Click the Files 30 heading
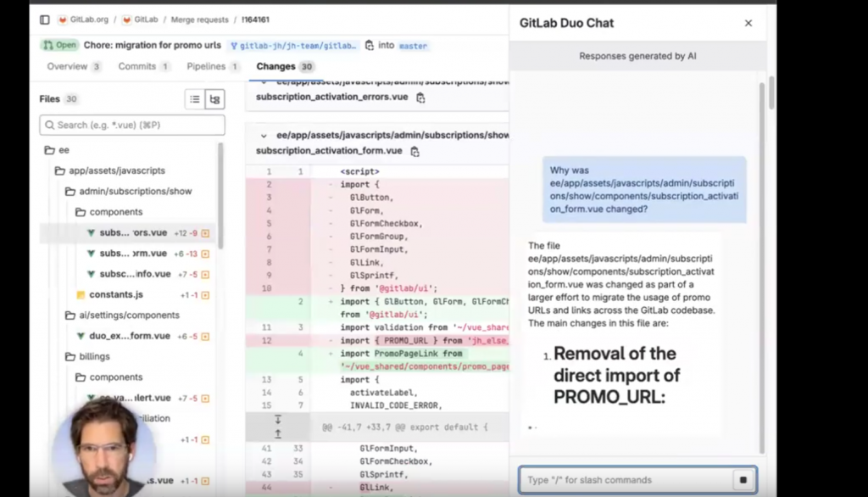The height and width of the screenshot is (497, 868). coord(58,99)
